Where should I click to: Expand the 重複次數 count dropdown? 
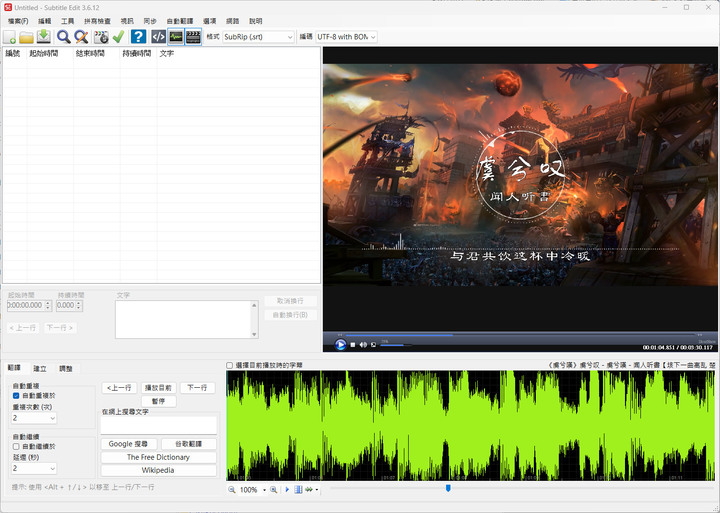[34, 418]
